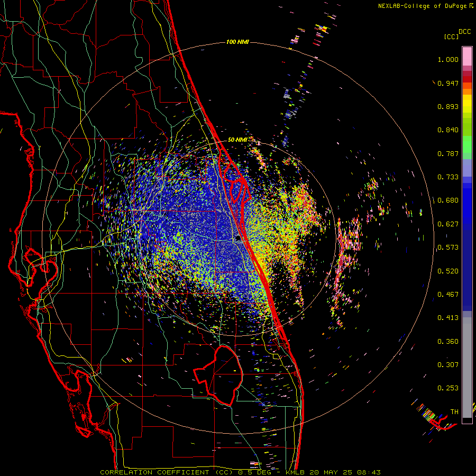
Task: Pick the bright green color bar segment
Action: tap(467, 144)
